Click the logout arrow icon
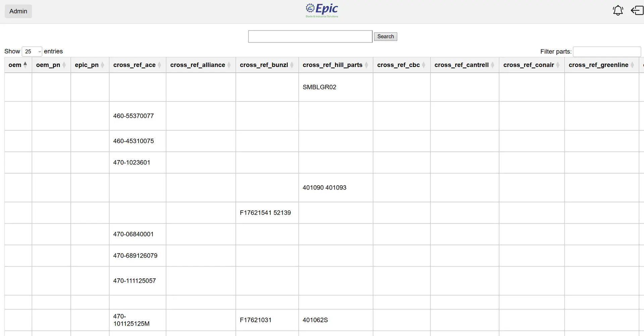The width and height of the screenshot is (644, 336). [637, 11]
